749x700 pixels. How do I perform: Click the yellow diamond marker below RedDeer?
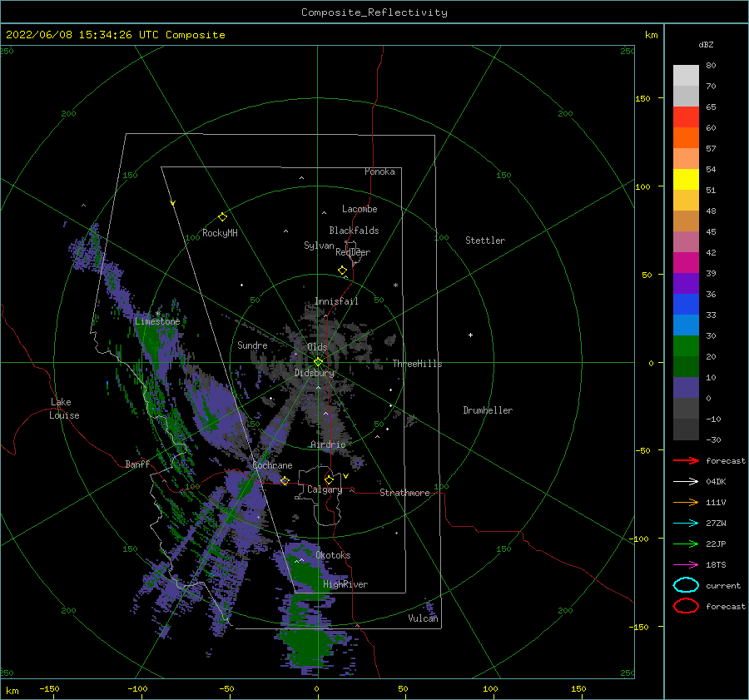(343, 270)
